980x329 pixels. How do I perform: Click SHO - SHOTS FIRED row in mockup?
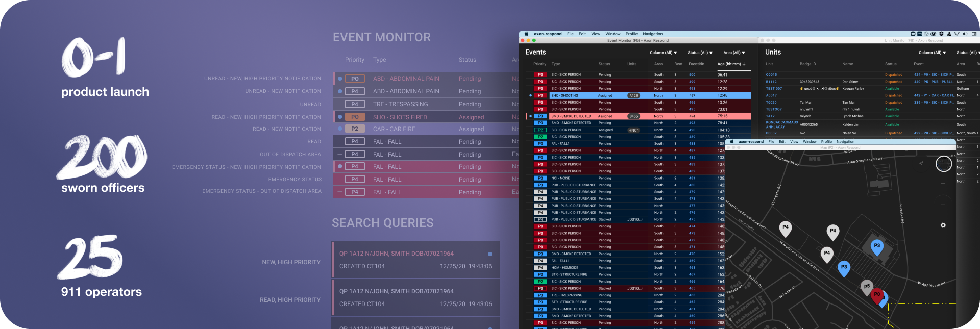tap(426, 117)
